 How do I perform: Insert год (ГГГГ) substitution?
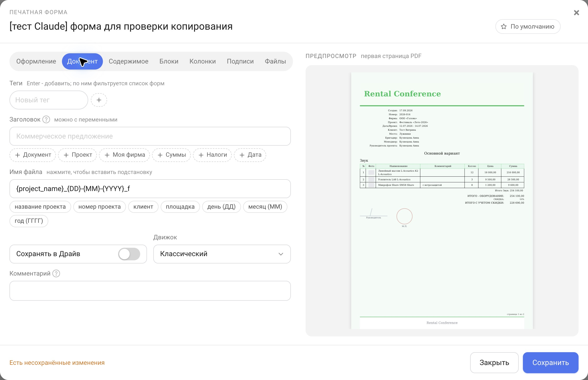point(29,221)
